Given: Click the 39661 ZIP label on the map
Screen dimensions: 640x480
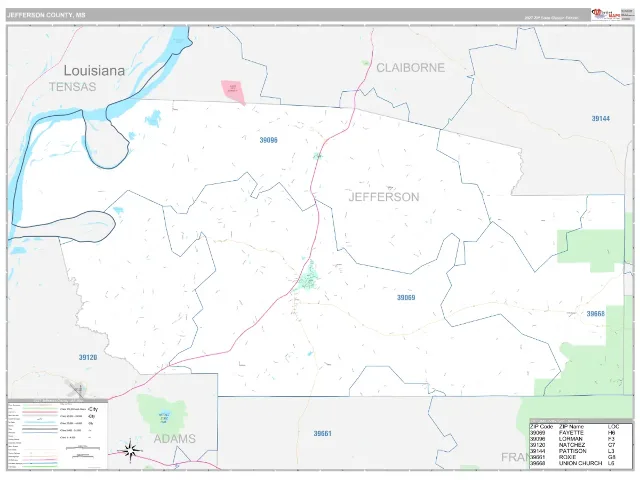Looking at the screenshot, I should [x=322, y=433].
